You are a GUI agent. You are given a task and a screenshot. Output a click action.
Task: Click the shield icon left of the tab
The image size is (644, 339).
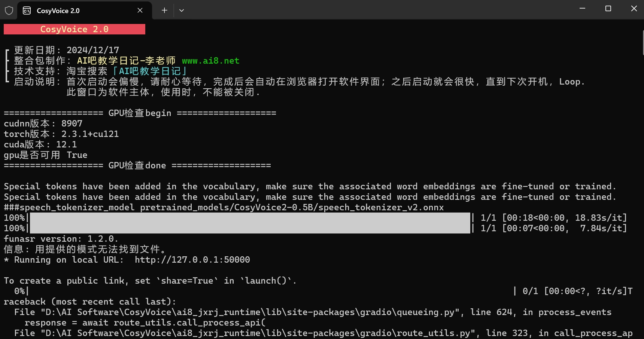[x=9, y=10]
